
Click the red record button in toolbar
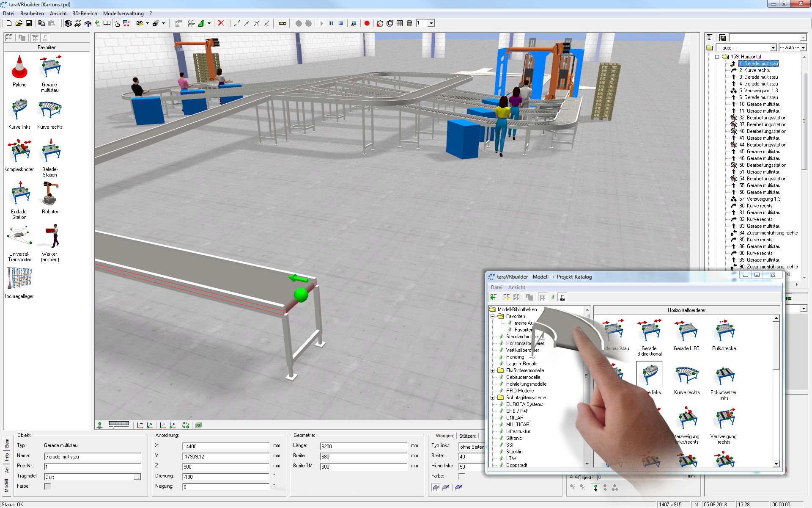(x=367, y=23)
